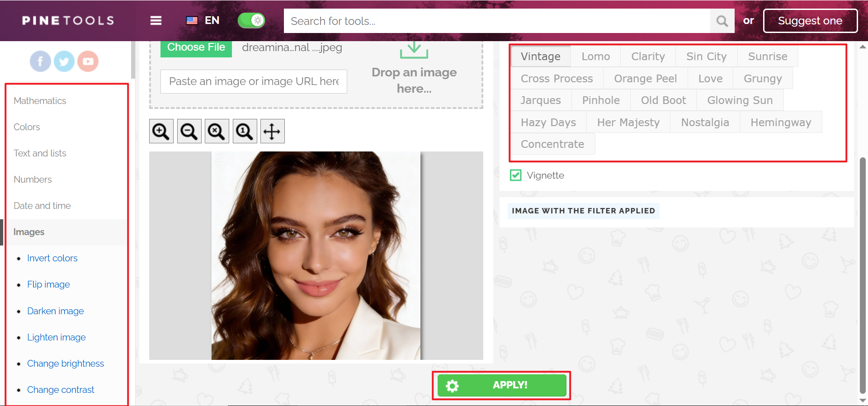
Task: Select the Orange Peel filter
Action: tap(646, 79)
